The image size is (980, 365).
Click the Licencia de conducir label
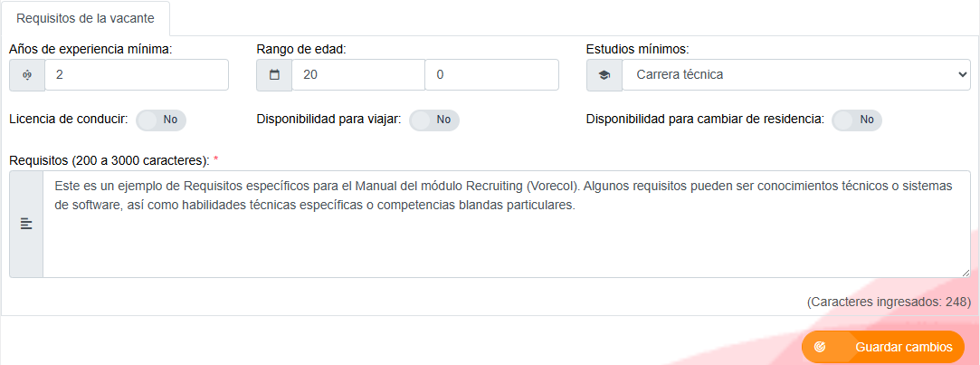pos(69,119)
